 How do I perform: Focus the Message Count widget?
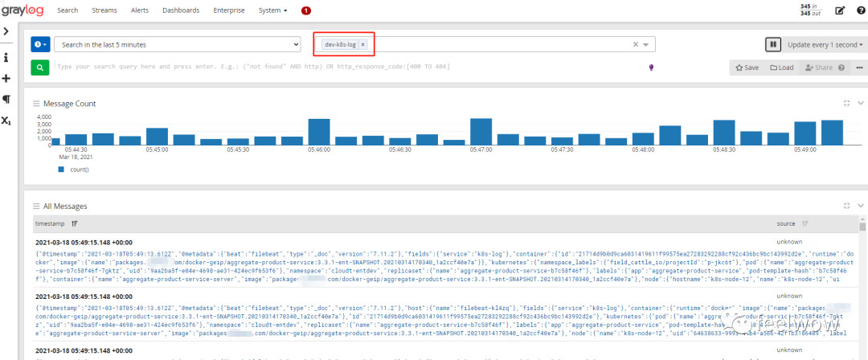point(846,103)
